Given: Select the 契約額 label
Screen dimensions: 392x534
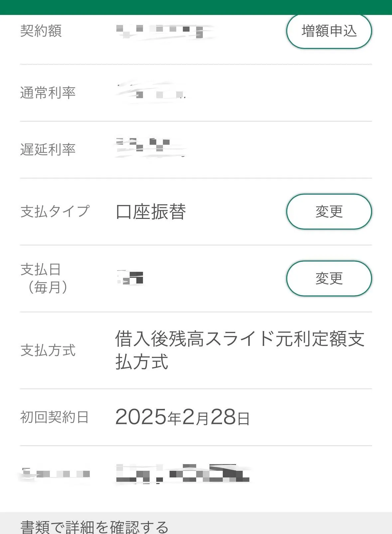Looking at the screenshot, I should (x=41, y=31).
